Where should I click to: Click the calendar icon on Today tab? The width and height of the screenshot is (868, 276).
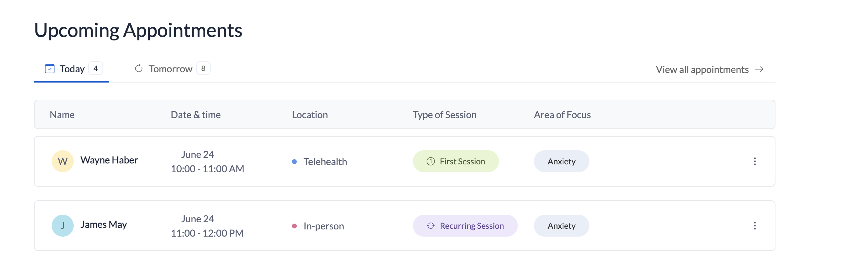coord(50,69)
